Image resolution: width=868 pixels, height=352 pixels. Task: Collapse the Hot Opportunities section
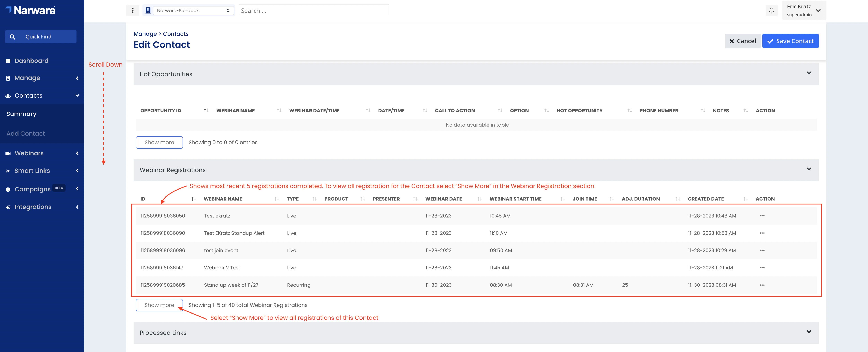[809, 73]
